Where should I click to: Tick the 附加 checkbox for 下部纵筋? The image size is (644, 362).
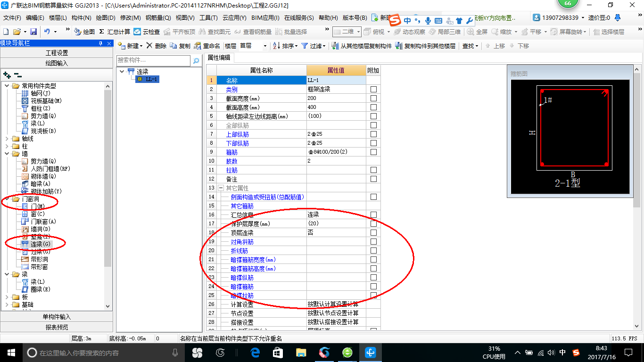pyautogui.click(x=373, y=143)
